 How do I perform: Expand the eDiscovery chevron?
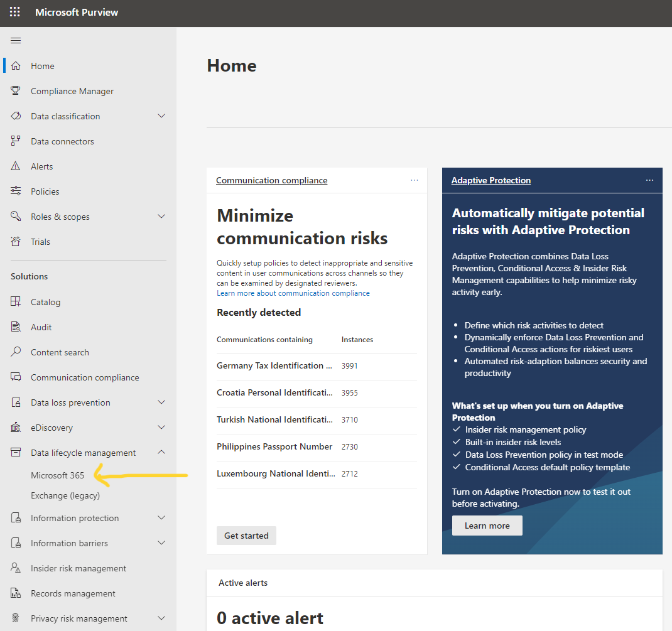[x=161, y=427]
